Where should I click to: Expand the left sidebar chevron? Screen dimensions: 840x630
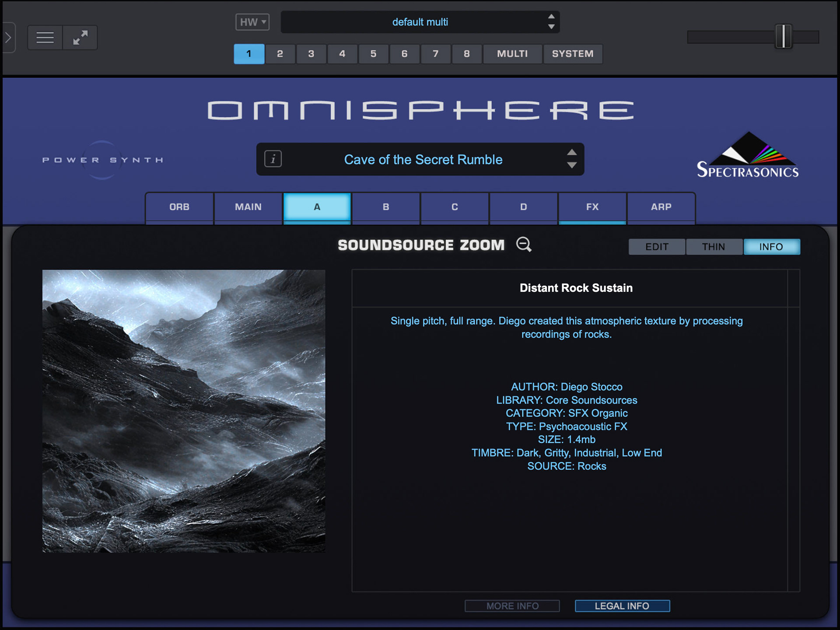click(x=8, y=38)
